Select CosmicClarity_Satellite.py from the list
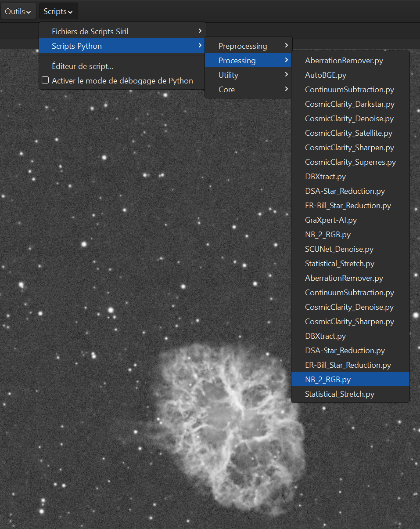The height and width of the screenshot is (529, 420). (350, 133)
